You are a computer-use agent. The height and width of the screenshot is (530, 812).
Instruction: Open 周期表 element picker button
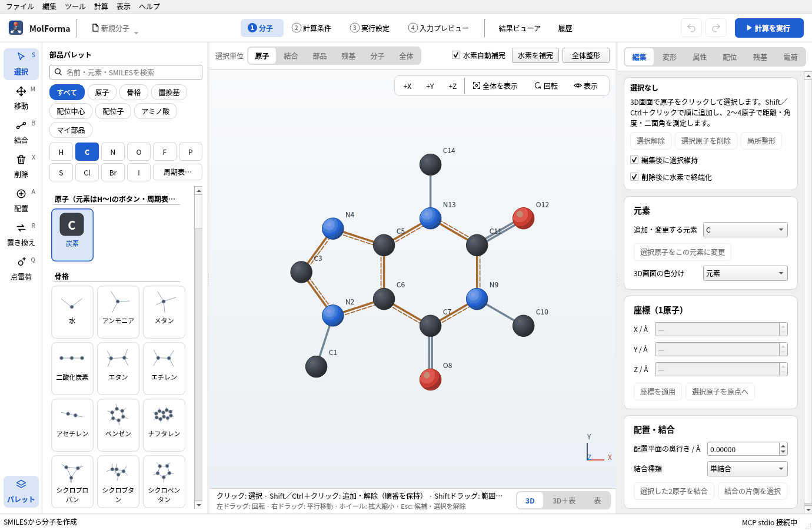point(177,172)
